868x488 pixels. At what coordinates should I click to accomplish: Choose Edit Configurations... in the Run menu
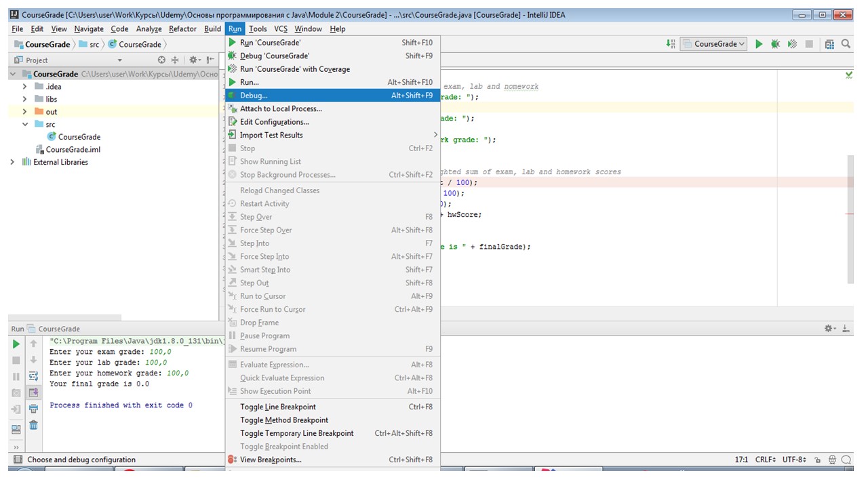274,122
